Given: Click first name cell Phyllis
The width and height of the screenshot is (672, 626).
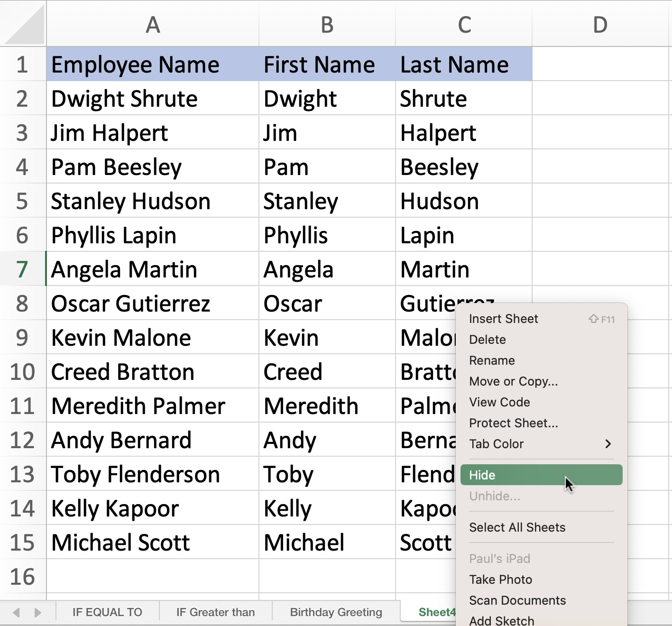Looking at the screenshot, I should [327, 235].
